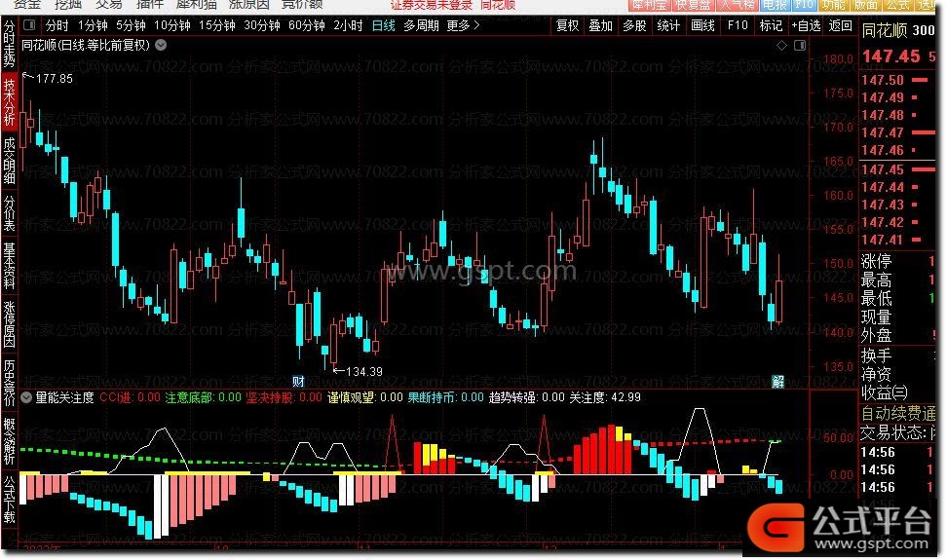
Task: Click the diamond icon above price axis
Action: pyautogui.click(x=781, y=45)
